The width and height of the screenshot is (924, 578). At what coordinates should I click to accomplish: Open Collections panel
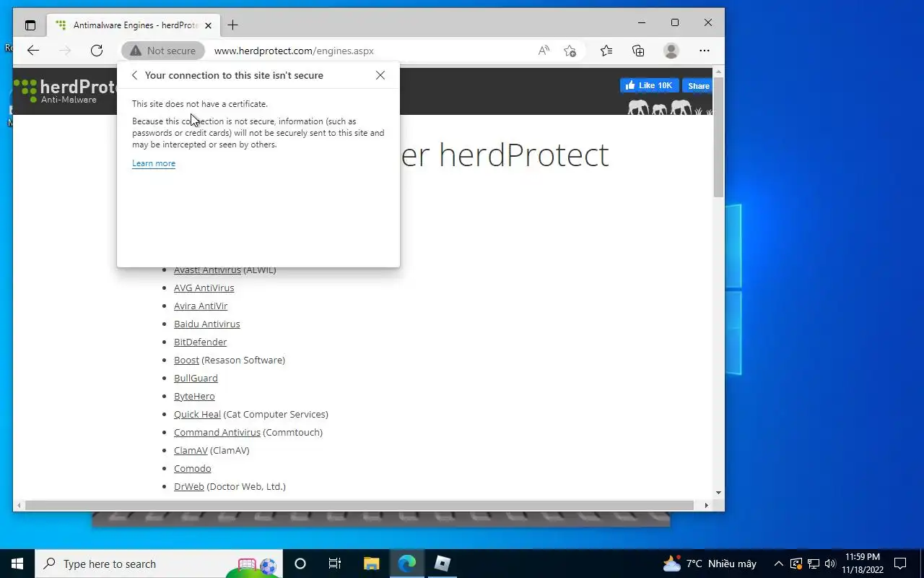(638, 51)
